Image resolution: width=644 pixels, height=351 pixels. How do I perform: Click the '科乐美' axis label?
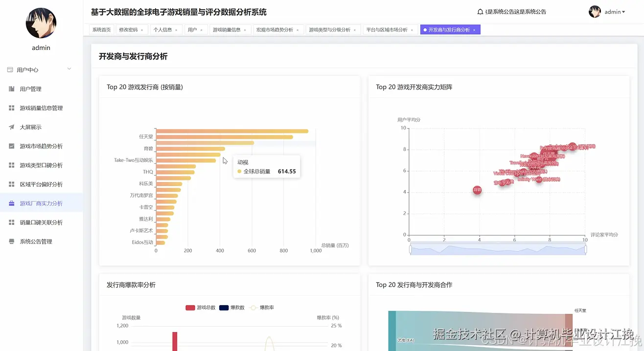pyautogui.click(x=146, y=184)
